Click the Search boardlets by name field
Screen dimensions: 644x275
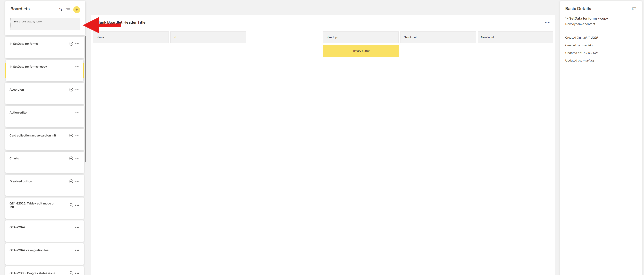click(x=45, y=24)
